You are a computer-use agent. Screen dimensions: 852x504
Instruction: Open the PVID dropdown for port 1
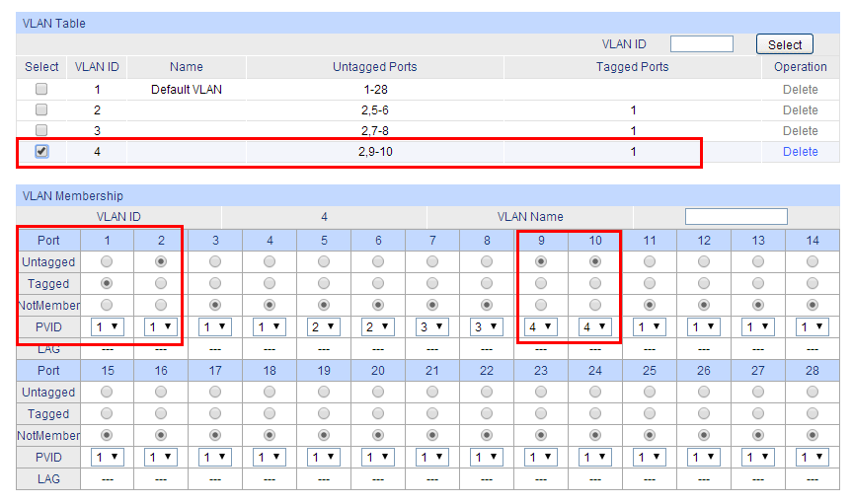pos(107,326)
